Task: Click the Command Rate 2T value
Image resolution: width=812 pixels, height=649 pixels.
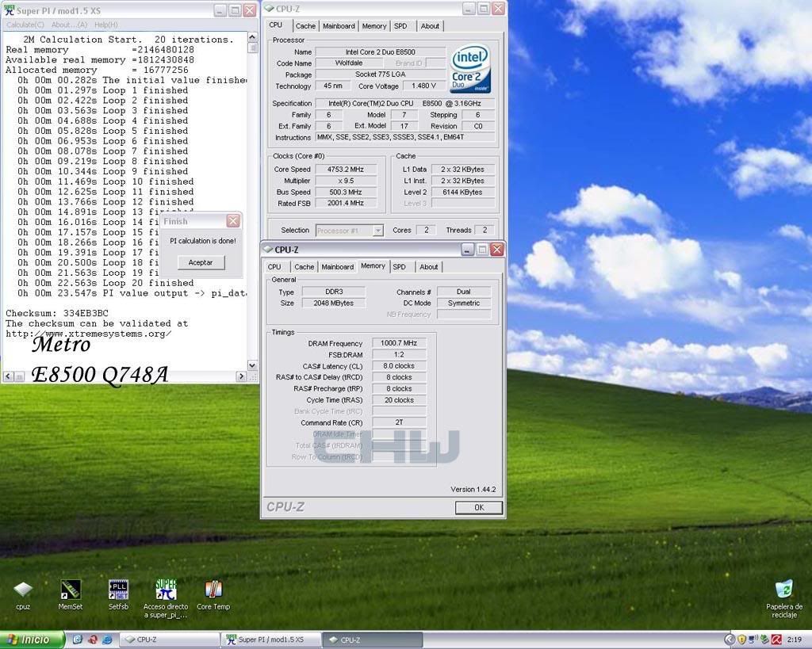Action: pos(399,422)
